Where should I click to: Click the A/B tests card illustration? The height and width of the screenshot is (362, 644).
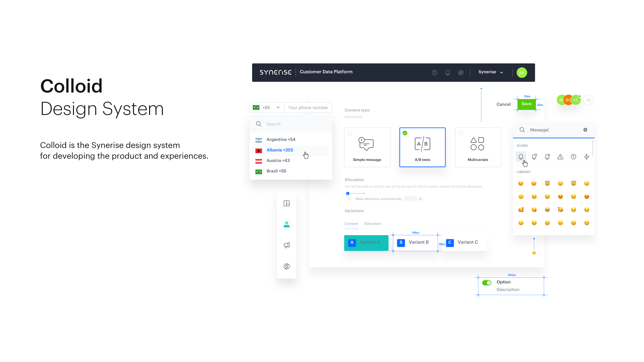pos(422,144)
